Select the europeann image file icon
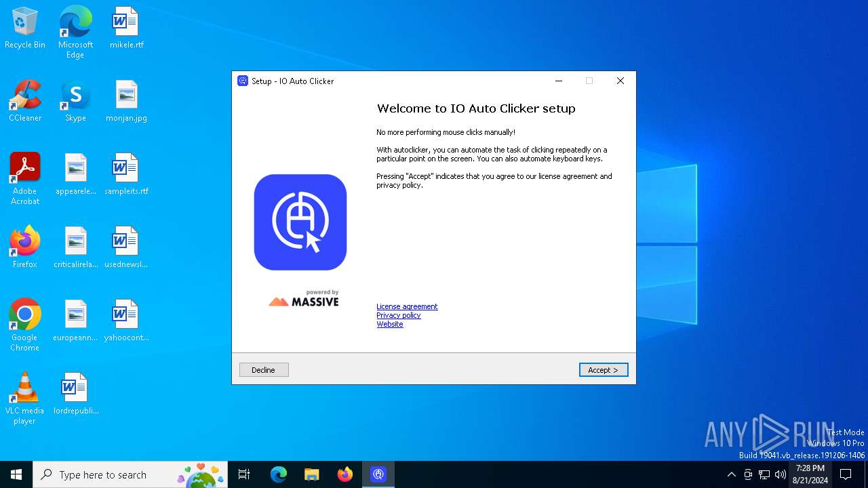 tap(75, 321)
